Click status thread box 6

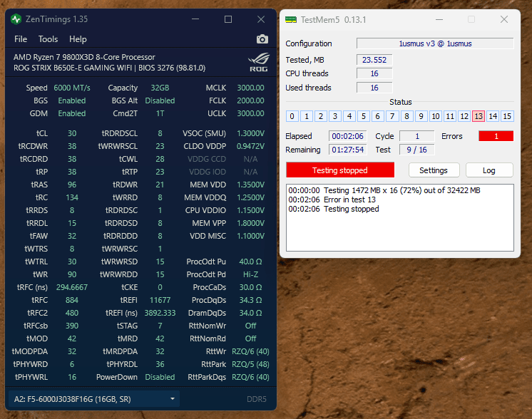(x=378, y=116)
